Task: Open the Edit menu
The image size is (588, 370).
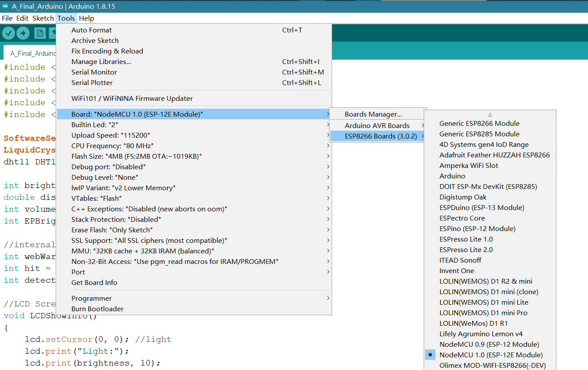Action: click(22, 18)
